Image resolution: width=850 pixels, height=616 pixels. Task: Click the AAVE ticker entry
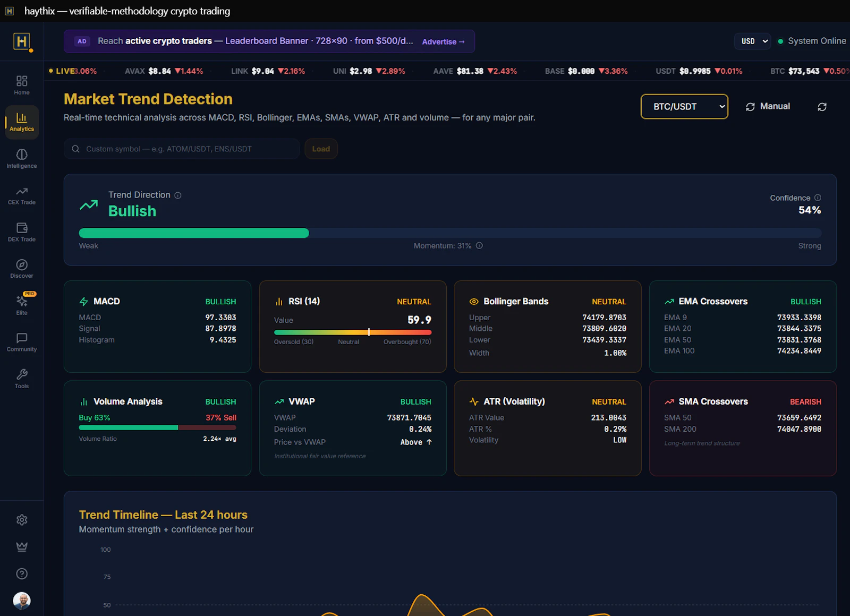tap(475, 71)
